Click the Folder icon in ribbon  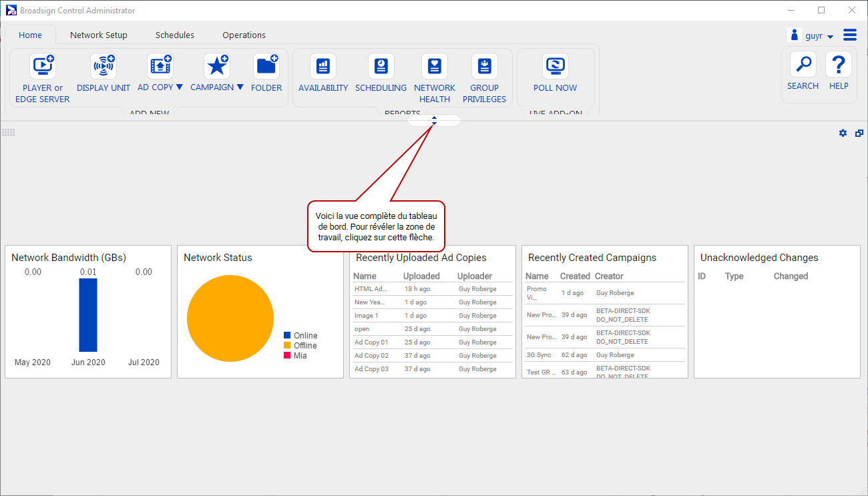click(266, 66)
